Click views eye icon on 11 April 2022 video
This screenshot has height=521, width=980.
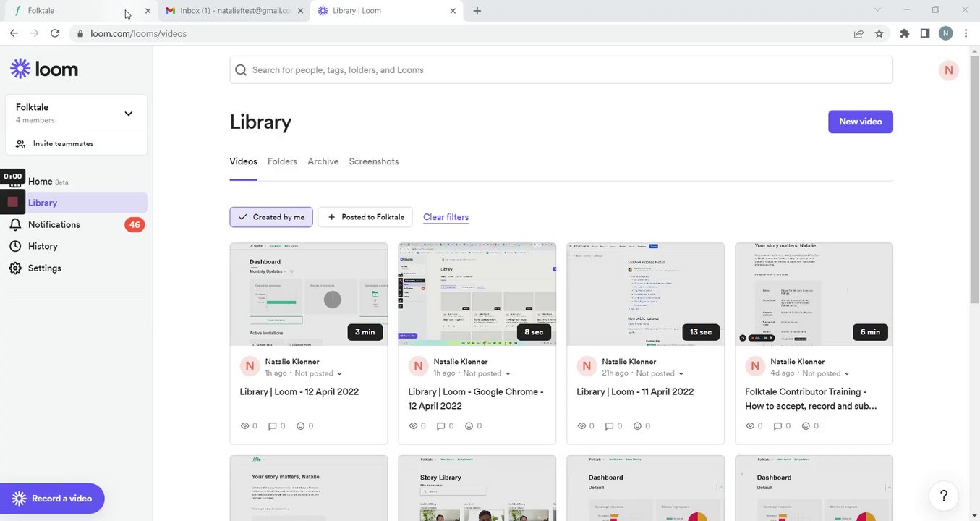tap(581, 426)
